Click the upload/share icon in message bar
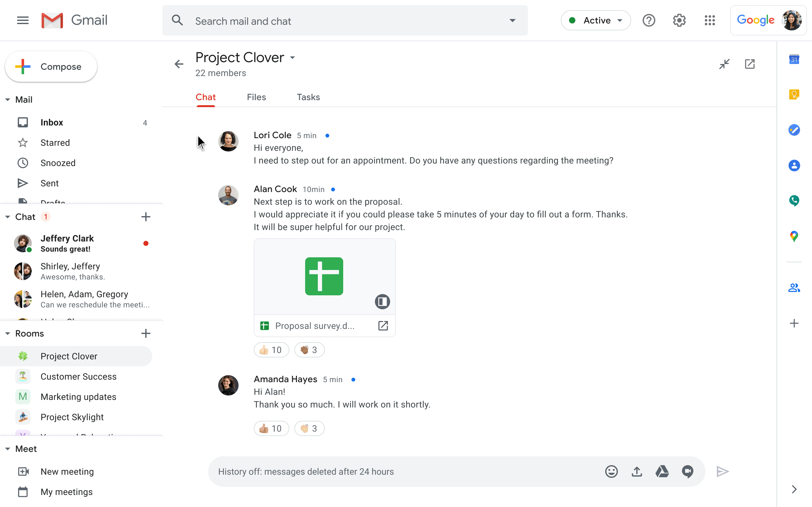Image resolution: width=812 pixels, height=507 pixels. coord(637,472)
